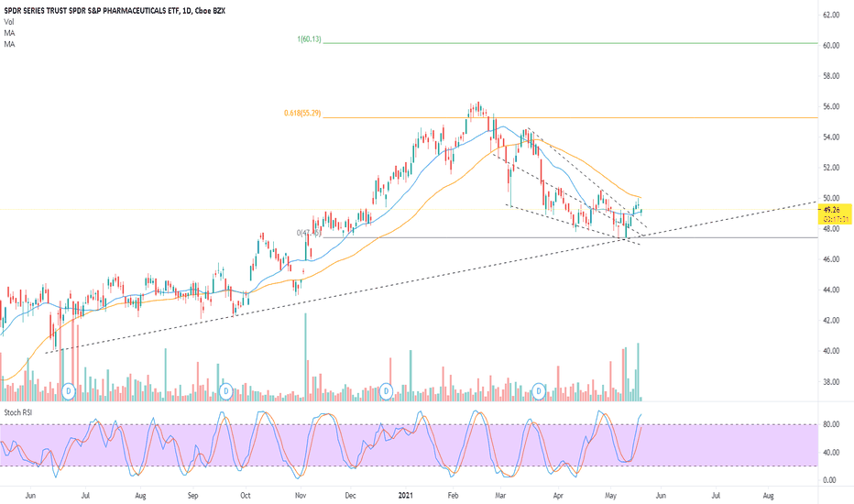This screenshot has height=504, width=854.
Task: Click 44.00 on the price axis
Action: [x=831, y=290]
